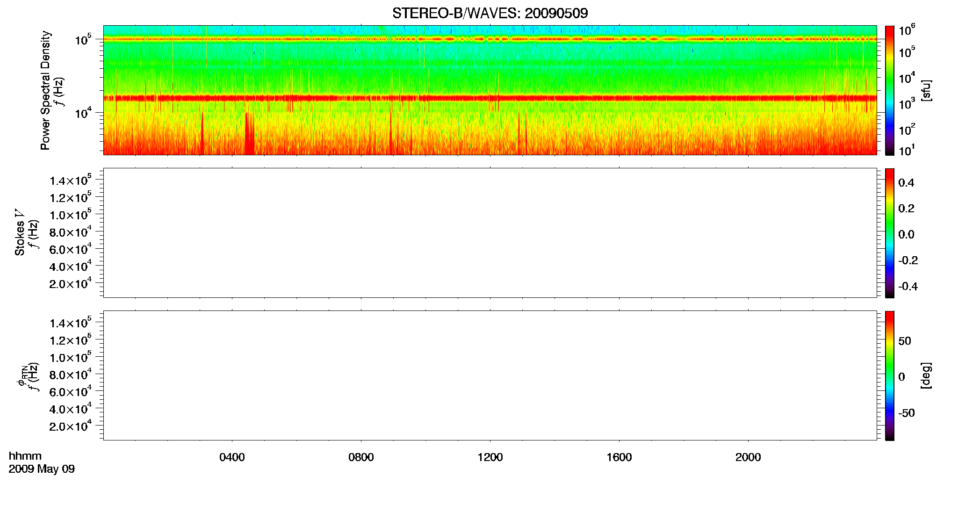This screenshot has height=505, width=980.
Task: Click the Stokes V color bar
Action: [890, 233]
